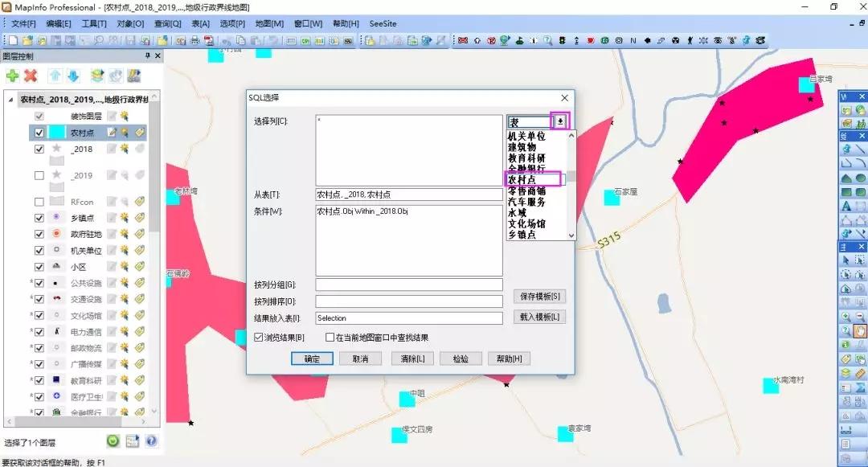
Task: Open the 地图[M] menu
Action: click(x=269, y=24)
